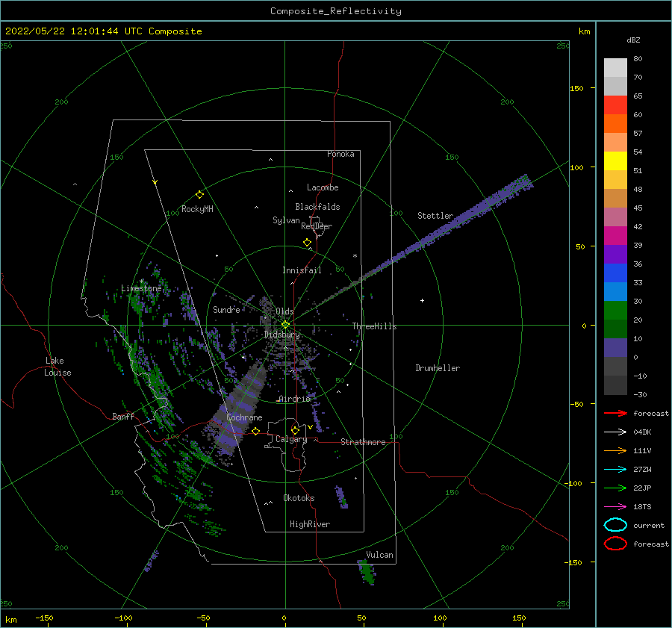Click the Cochrane map label
Viewport: 672px width, 628px height.
(x=244, y=417)
